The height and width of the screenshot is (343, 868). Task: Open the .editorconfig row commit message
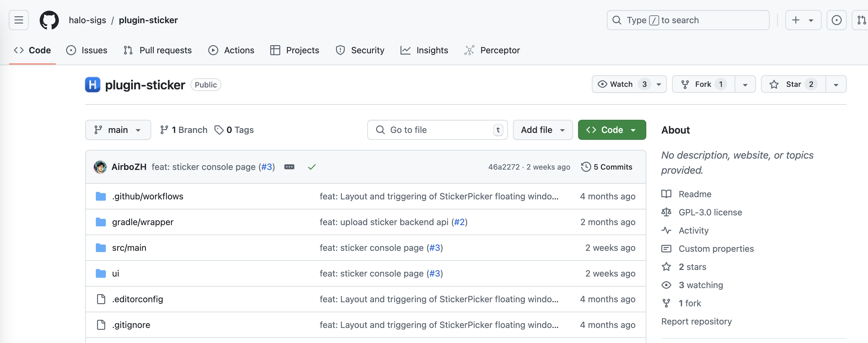(x=439, y=299)
